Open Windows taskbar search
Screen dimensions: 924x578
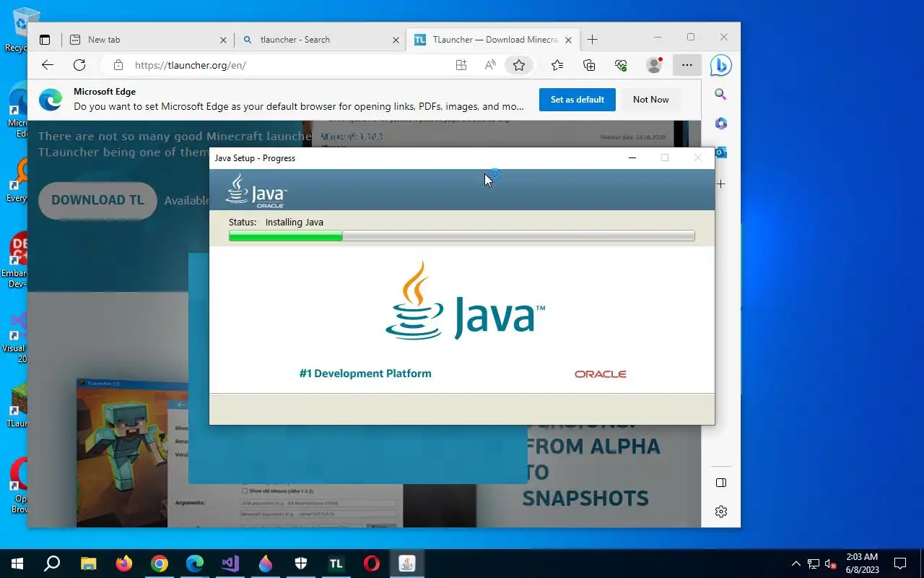pos(52,564)
